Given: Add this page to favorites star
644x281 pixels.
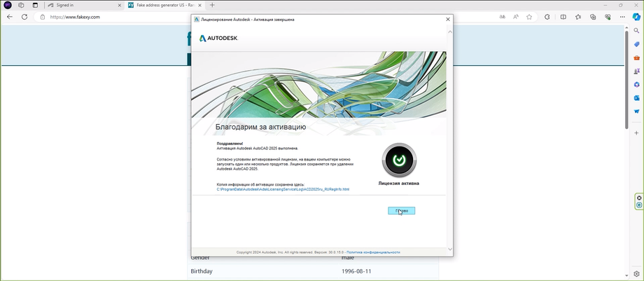Looking at the screenshot, I should tap(529, 17).
